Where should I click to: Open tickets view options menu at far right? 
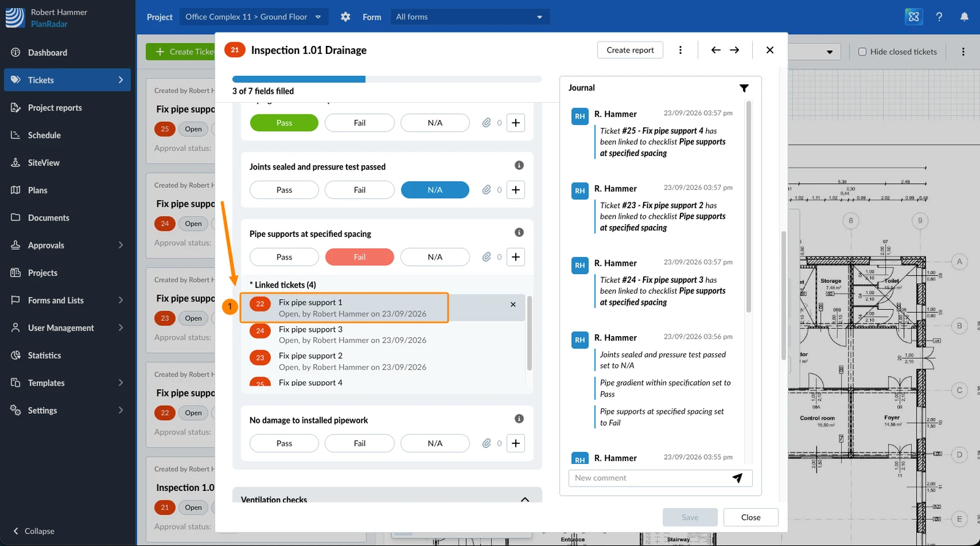[x=963, y=52]
